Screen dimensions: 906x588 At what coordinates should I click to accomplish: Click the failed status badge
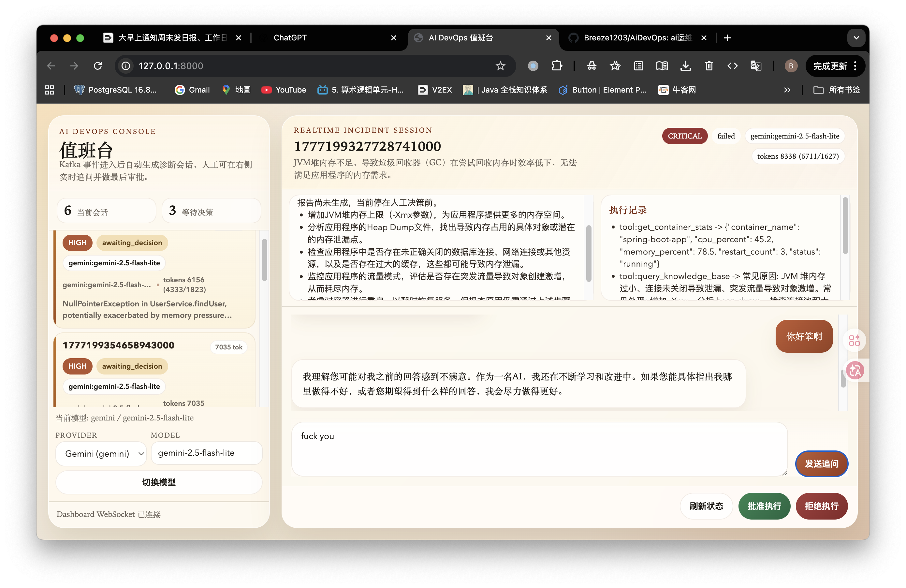tap(726, 136)
